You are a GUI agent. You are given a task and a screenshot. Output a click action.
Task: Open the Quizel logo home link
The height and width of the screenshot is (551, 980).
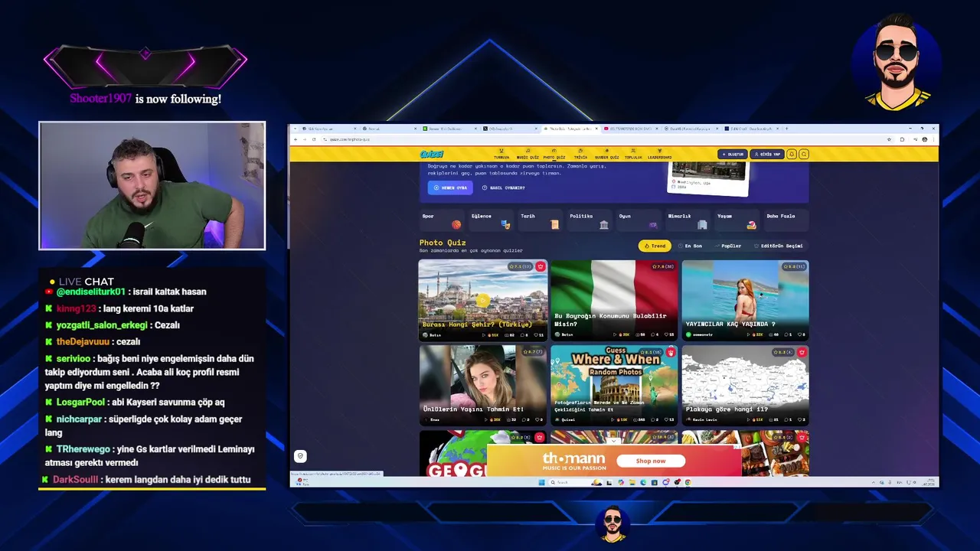click(x=432, y=154)
